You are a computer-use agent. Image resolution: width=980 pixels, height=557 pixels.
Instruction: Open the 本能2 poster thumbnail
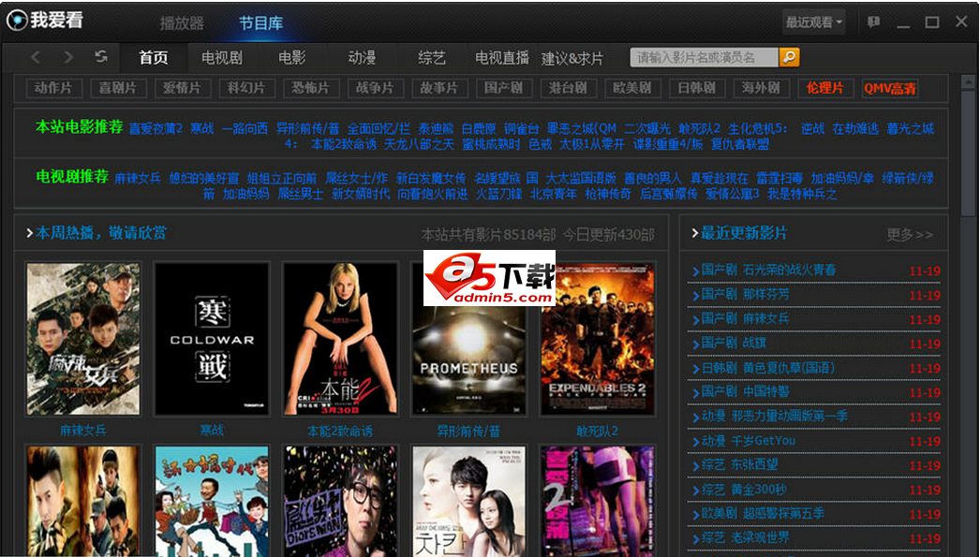[x=341, y=339]
